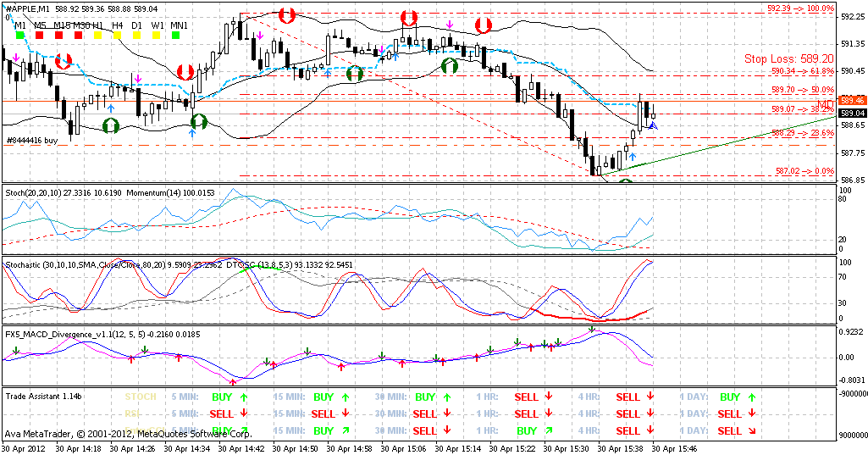The image size is (868, 455).
Task: Click red down arrow beside STOCH 4 HR SELL
Action: pyautogui.click(x=650, y=397)
